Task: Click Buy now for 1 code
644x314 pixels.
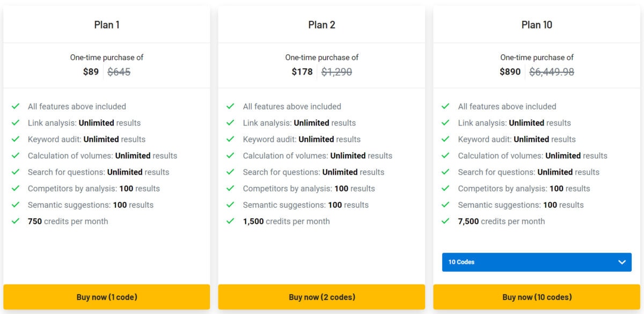Action: (106, 297)
